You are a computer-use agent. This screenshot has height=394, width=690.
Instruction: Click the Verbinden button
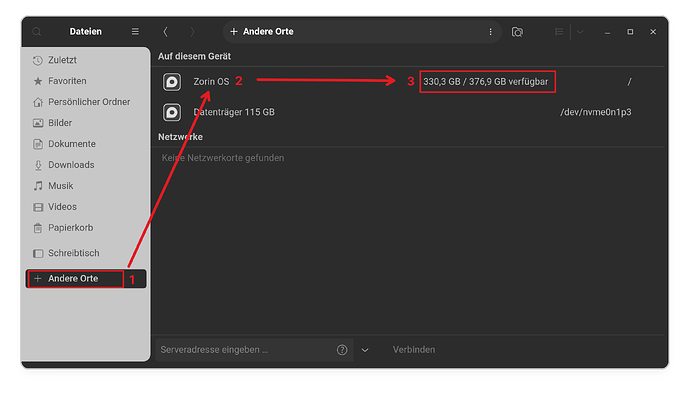[414, 350]
